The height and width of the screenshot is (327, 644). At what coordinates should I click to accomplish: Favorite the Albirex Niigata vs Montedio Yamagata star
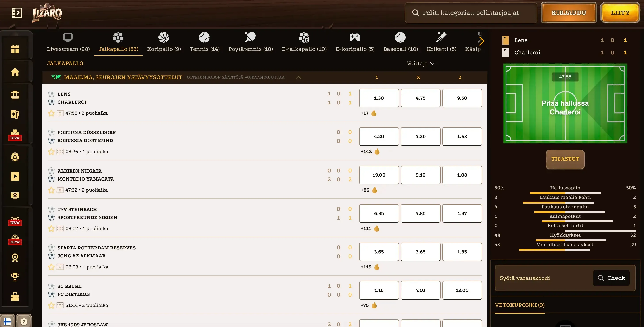pyautogui.click(x=51, y=190)
